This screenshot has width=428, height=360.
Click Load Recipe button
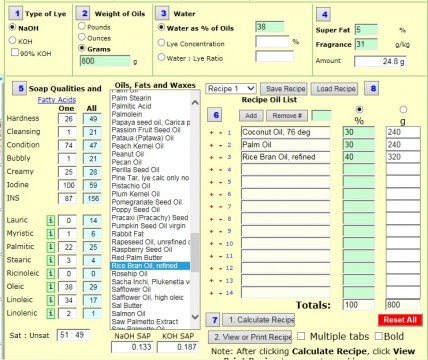(x=334, y=89)
